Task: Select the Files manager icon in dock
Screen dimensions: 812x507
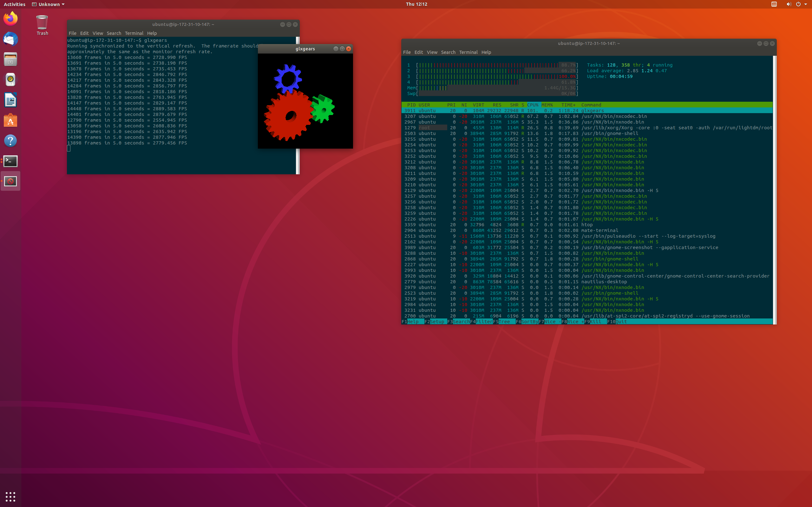Action: pyautogui.click(x=10, y=60)
